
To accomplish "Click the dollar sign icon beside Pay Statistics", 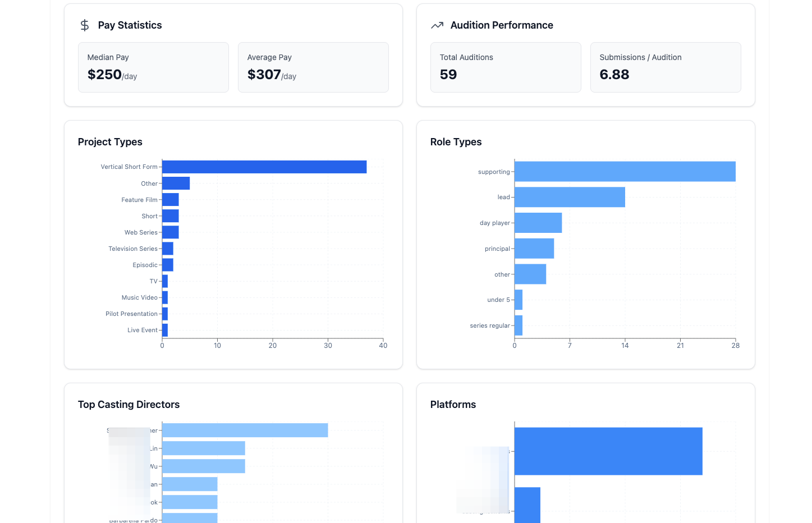I will click(84, 25).
